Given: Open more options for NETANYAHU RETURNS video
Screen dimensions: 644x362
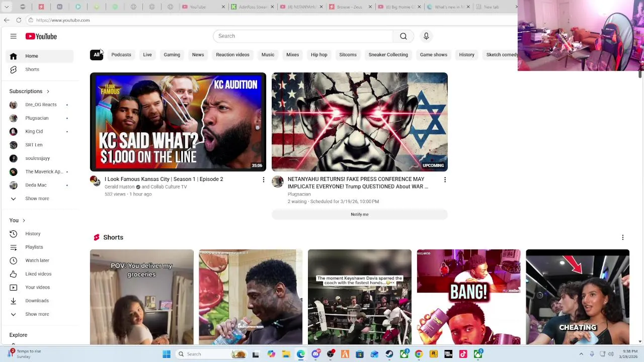Looking at the screenshot, I should click(x=445, y=179).
